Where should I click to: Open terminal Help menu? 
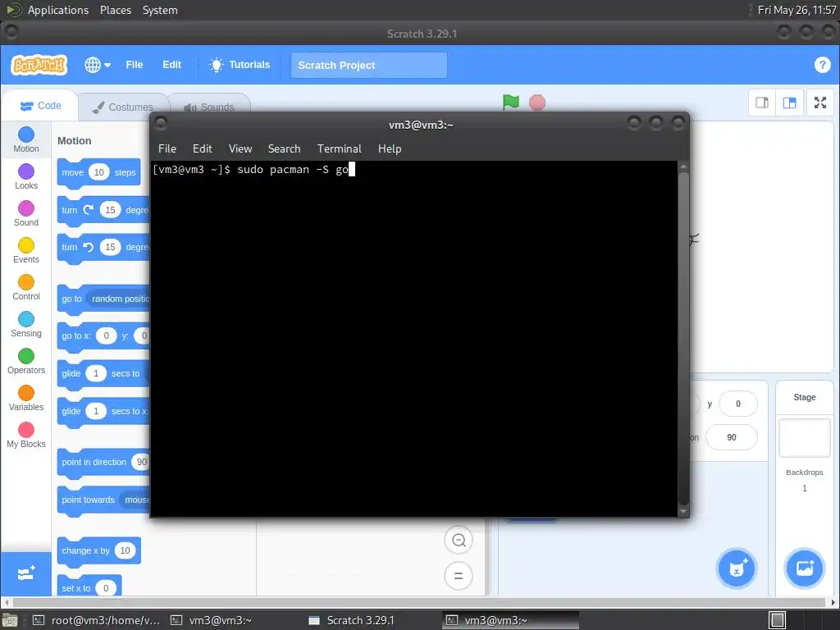pos(390,149)
